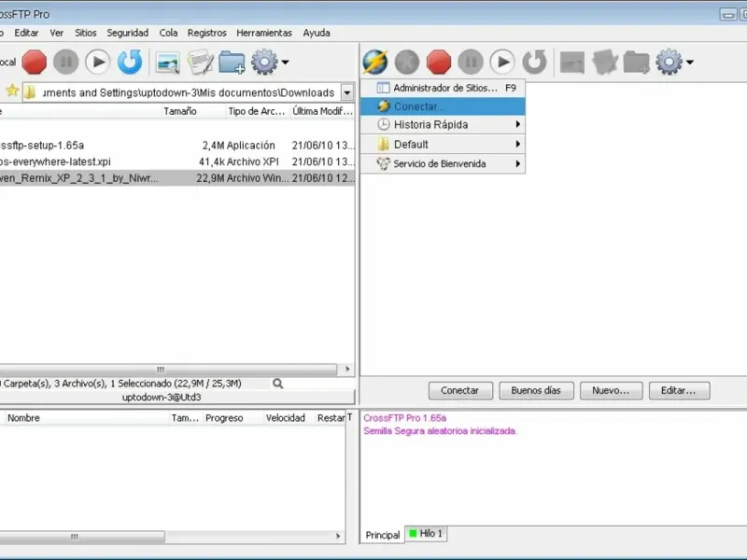Click the red stop icon in remote toolbar
Viewport: 747px width, 560px height.
439,62
